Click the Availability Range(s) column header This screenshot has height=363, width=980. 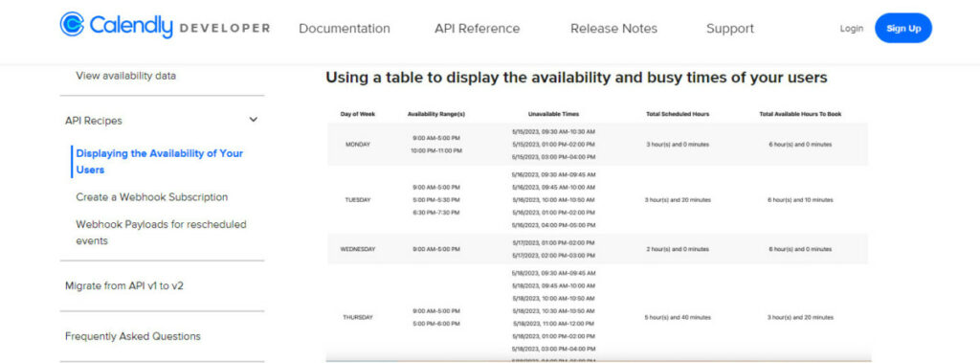[436, 115]
